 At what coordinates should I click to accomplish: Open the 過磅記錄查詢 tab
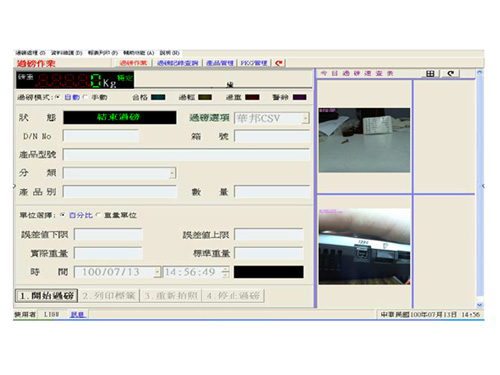tap(177, 63)
